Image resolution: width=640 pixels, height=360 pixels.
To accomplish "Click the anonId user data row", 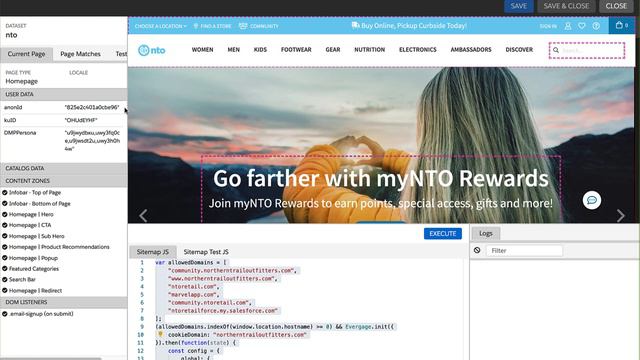I will (63, 107).
